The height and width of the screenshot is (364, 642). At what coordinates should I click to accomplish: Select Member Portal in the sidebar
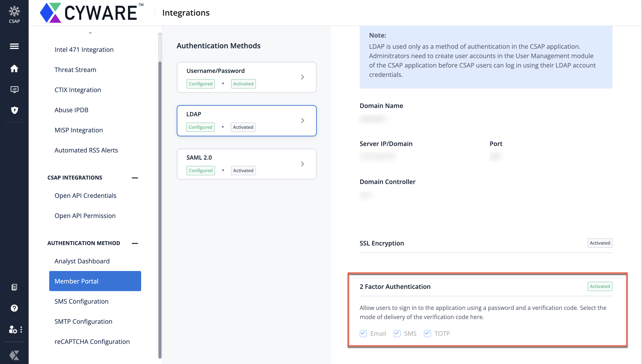click(95, 281)
